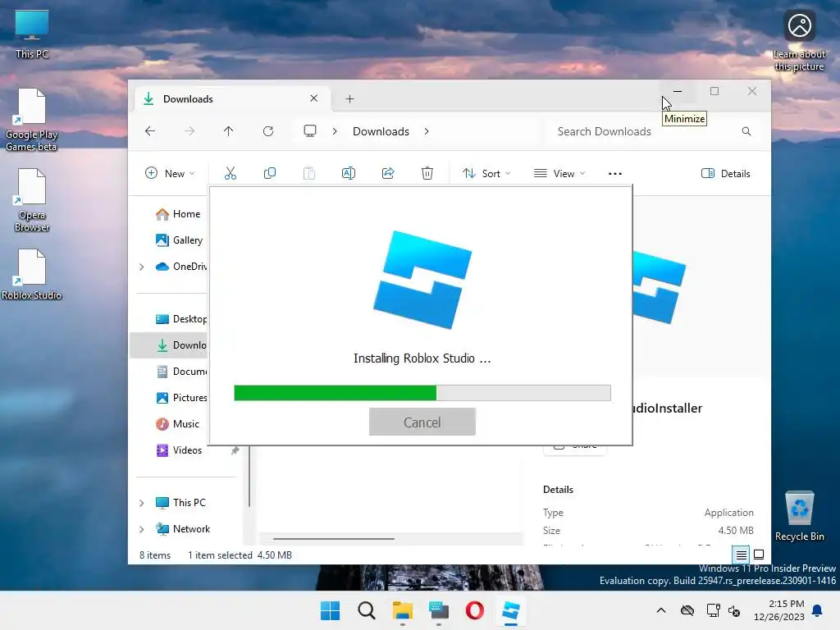This screenshot has width=840, height=630.
Task: Click the forward navigation arrow
Action: (x=189, y=131)
